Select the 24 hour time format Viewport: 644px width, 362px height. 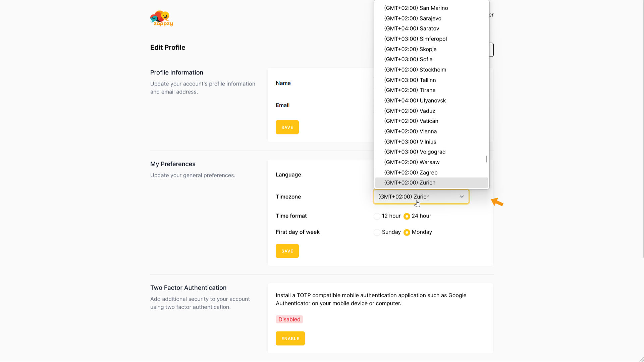coord(407,216)
